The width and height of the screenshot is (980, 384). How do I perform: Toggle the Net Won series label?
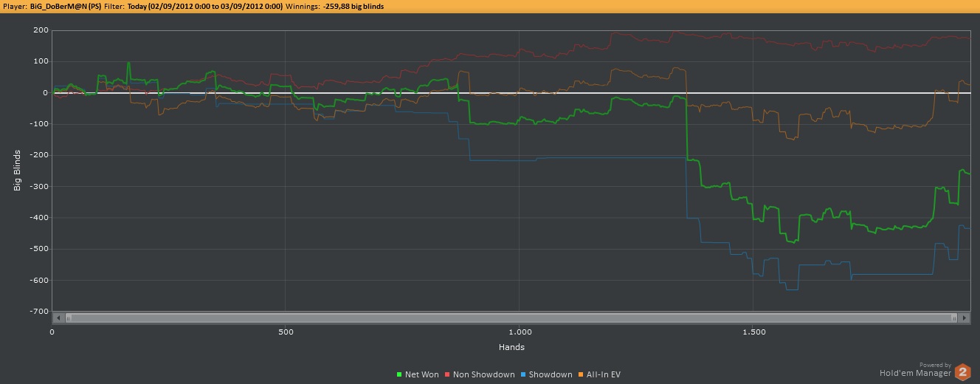click(421, 375)
